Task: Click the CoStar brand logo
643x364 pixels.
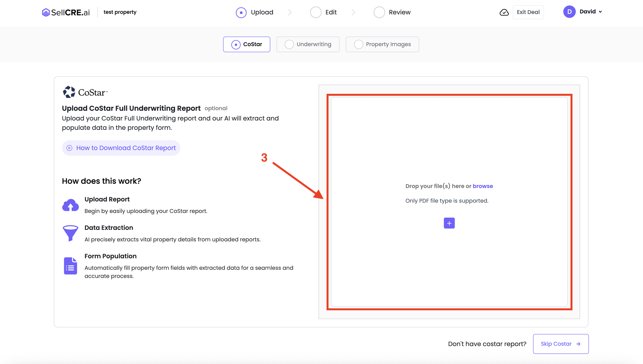Action: pos(85,92)
